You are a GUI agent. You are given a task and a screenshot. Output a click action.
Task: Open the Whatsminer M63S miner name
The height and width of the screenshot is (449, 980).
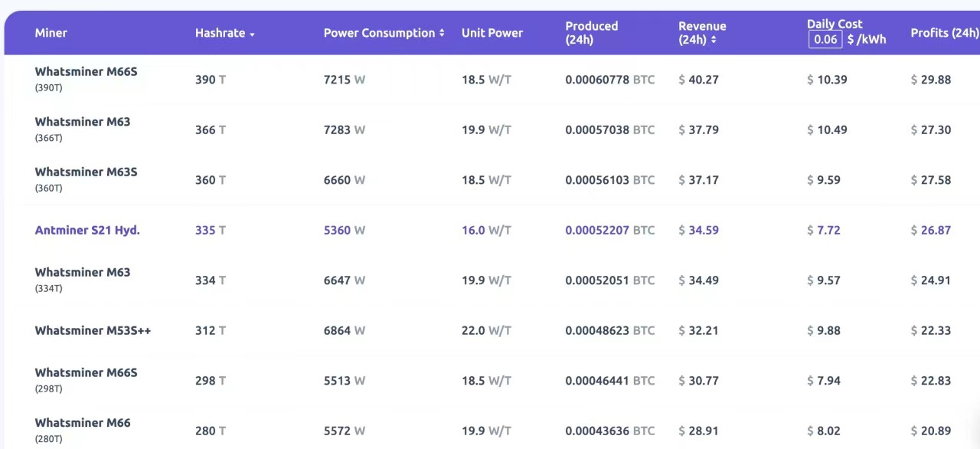86,172
